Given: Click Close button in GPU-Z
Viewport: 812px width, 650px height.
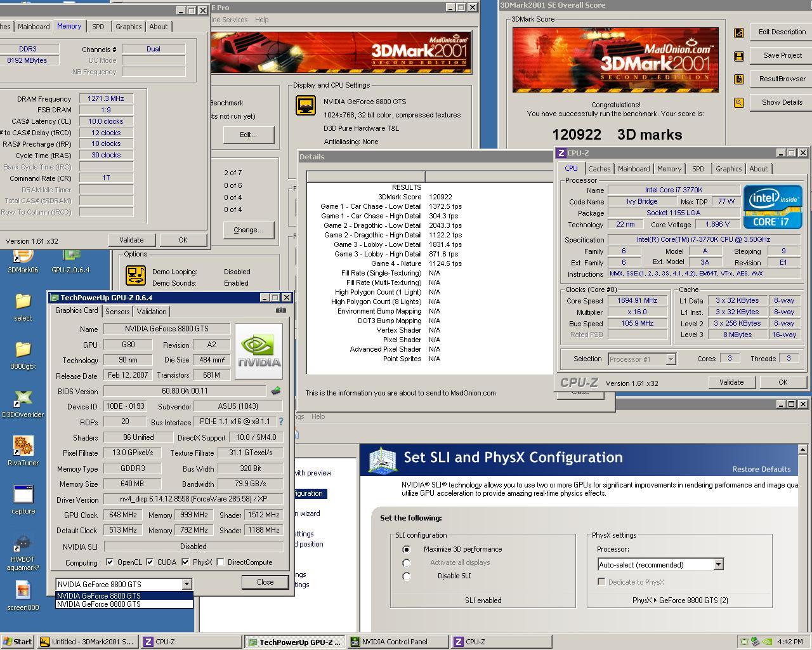Looking at the screenshot, I should pyautogui.click(x=265, y=582).
